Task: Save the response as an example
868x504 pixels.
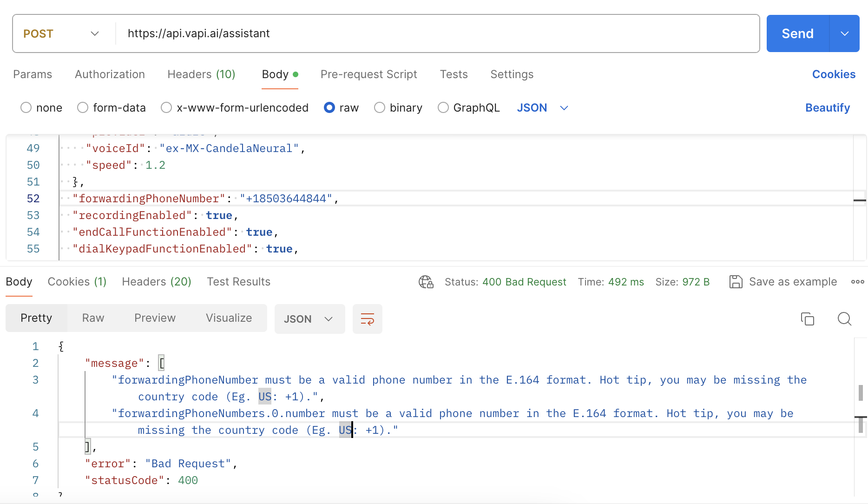Action: click(x=783, y=282)
